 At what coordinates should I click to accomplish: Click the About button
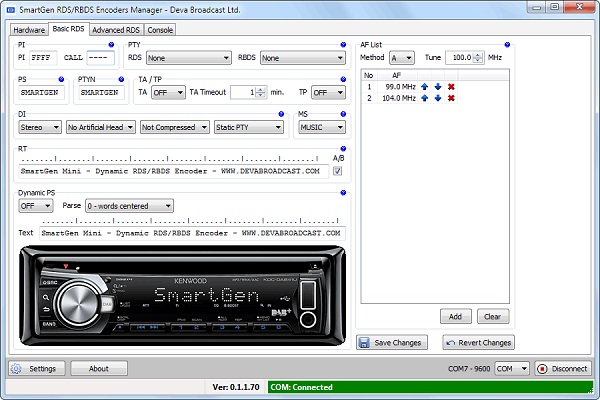pyautogui.click(x=99, y=369)
